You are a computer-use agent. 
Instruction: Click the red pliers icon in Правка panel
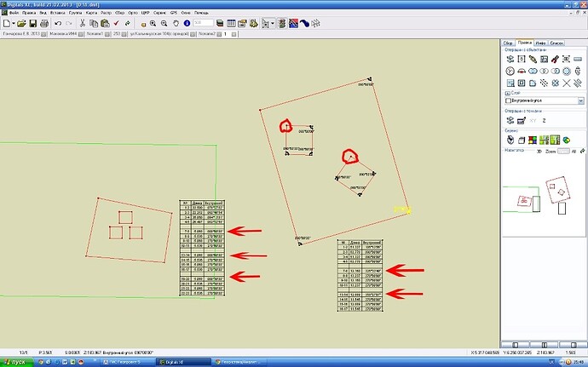(x=555, y=60)
